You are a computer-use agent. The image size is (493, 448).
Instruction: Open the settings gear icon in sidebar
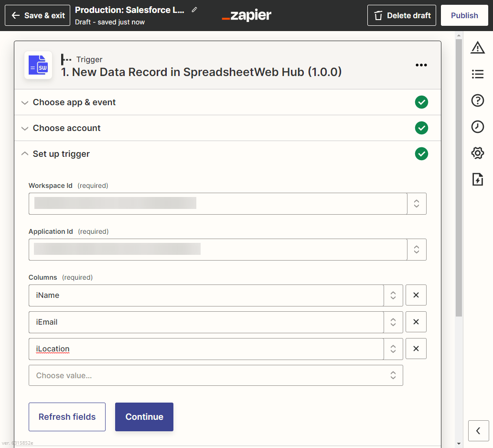[x=478, y=153]
